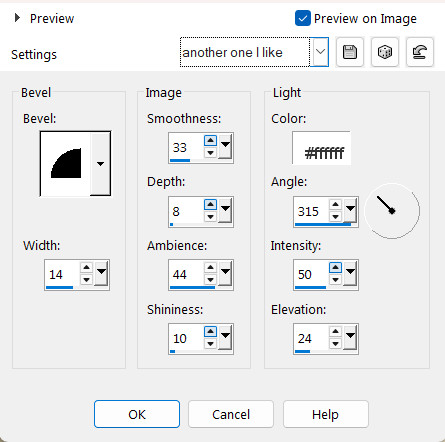Decrease Depth with the down arrow

point(210,217)
